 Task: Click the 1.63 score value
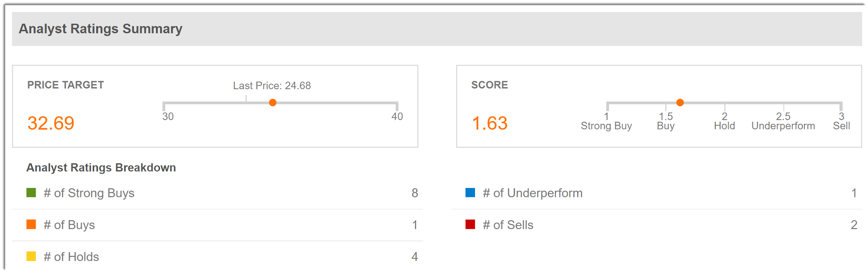[x=490, y=123]
